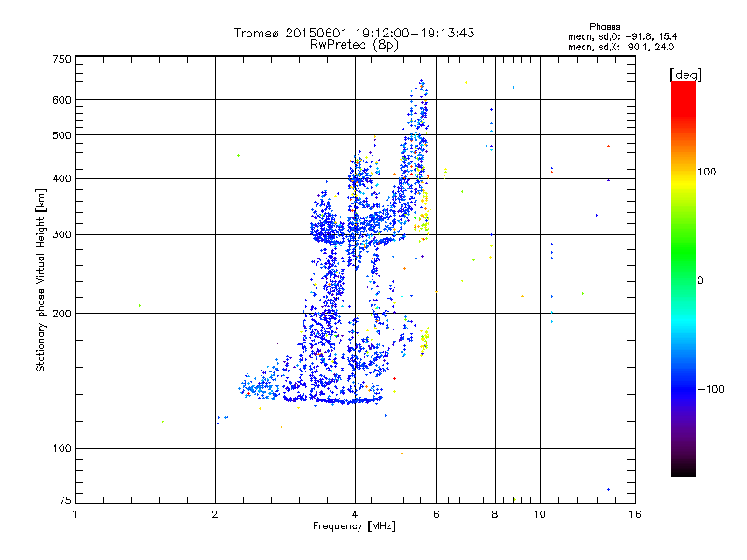Click the 'mean, sd,O: -91.8, 15.4' statistics line
The image size is (747, 560).
click(x=622, y=36)
